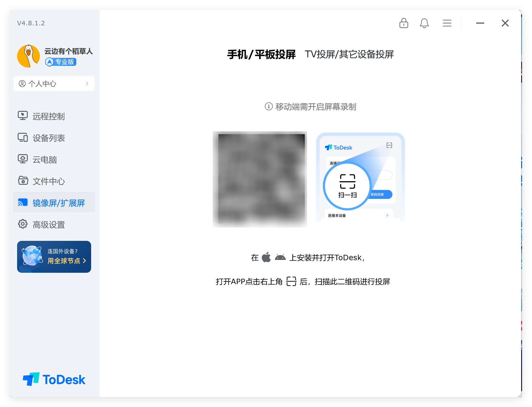Click the 远程控制 monitor icon

[23, 116]
